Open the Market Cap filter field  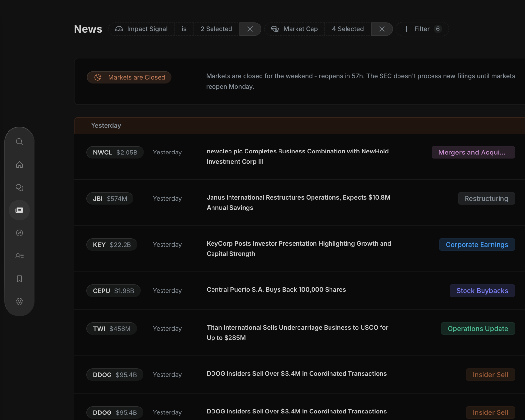(295, 29)
